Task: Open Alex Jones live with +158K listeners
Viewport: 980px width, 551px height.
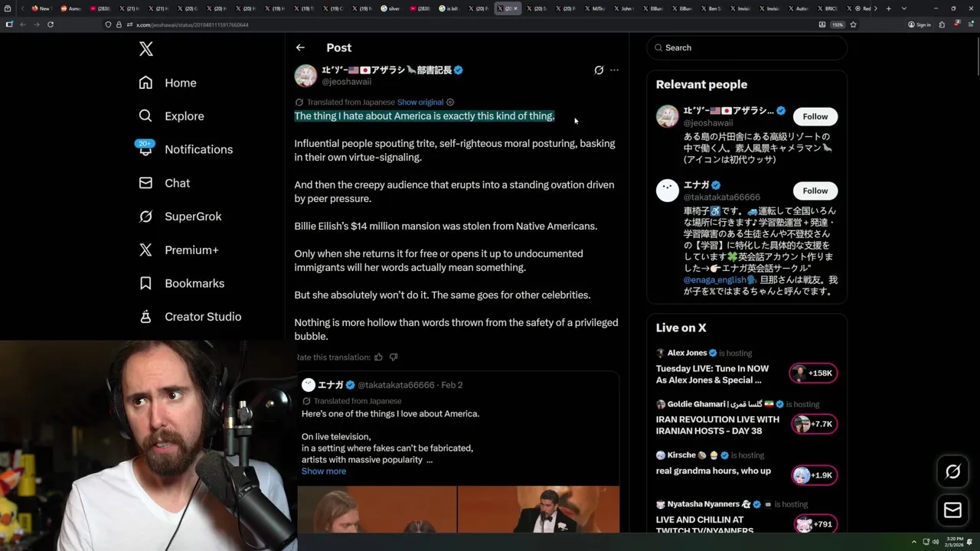Action: pyautogui.click(x=814, y=373)
